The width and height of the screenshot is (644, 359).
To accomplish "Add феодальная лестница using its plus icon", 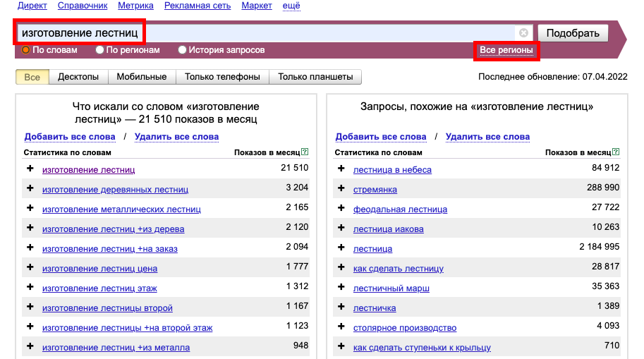I will point(341,209).
